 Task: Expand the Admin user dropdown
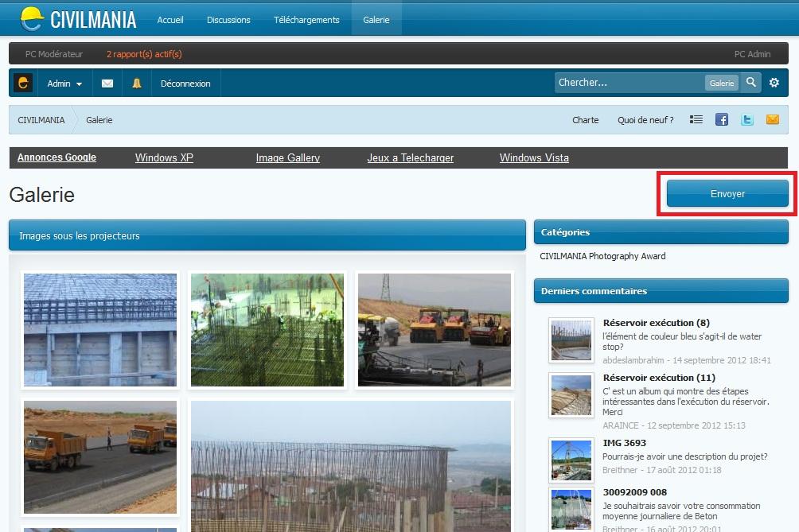(x=64, y=83)
